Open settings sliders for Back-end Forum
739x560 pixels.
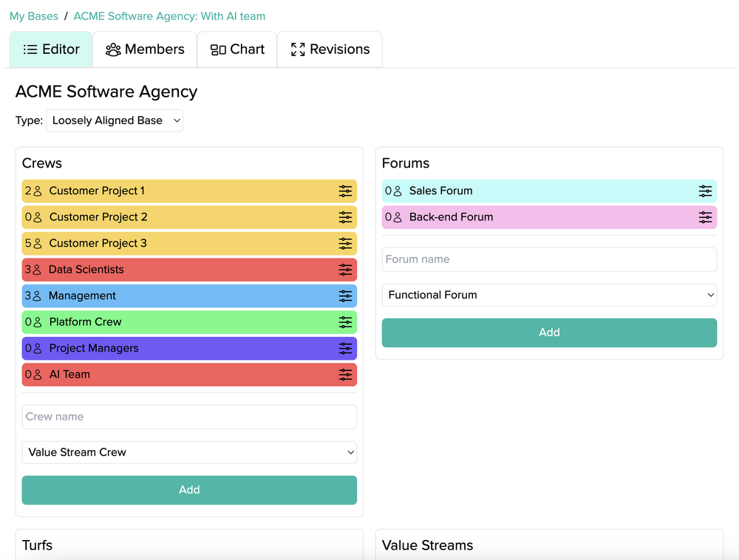coord(705,217)
